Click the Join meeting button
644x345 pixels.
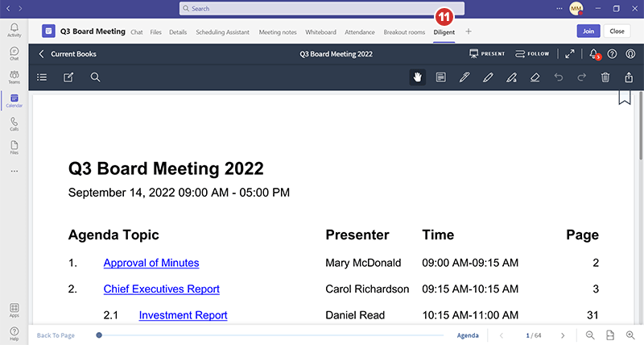[x=588, y=31]
